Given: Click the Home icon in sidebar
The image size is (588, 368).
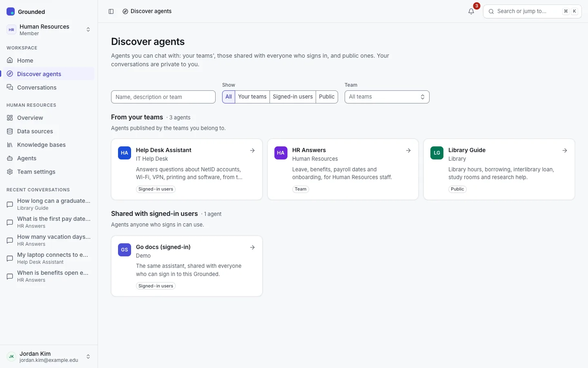Looking at the screenshot, I should (10, 60).
